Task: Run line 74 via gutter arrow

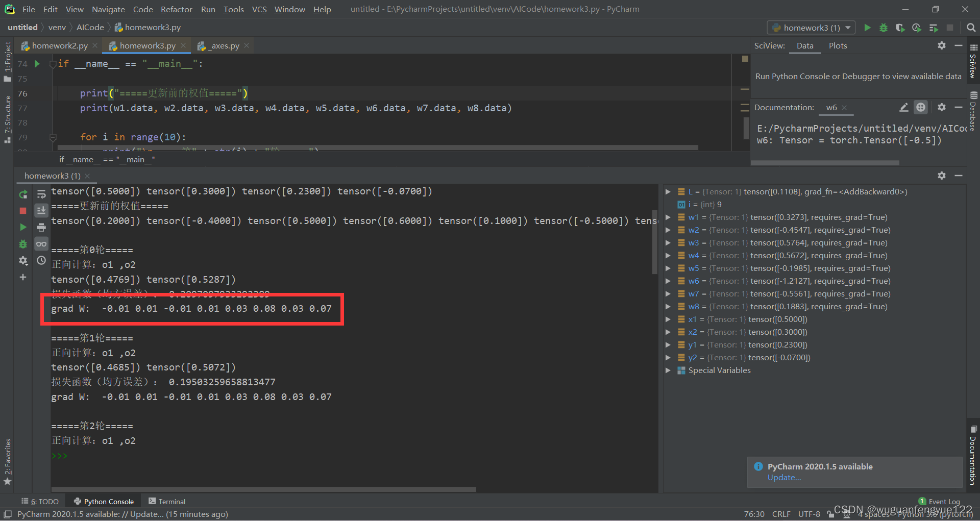Action: (37, 64)
